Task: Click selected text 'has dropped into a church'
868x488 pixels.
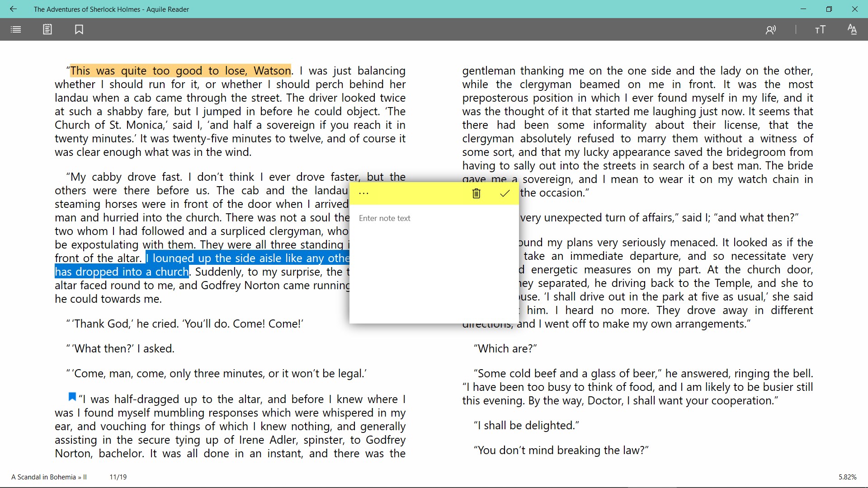Action: point(122,272)
